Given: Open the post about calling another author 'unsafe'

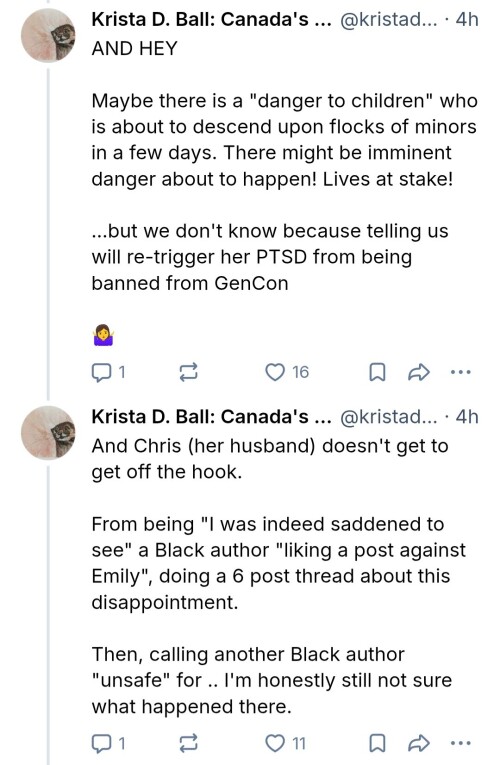Looking at the screenshot, I should pos(279,576).
